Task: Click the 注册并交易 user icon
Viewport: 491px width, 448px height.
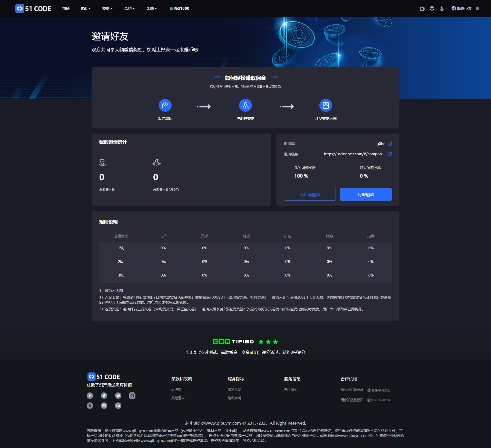Action: point(246,105)
